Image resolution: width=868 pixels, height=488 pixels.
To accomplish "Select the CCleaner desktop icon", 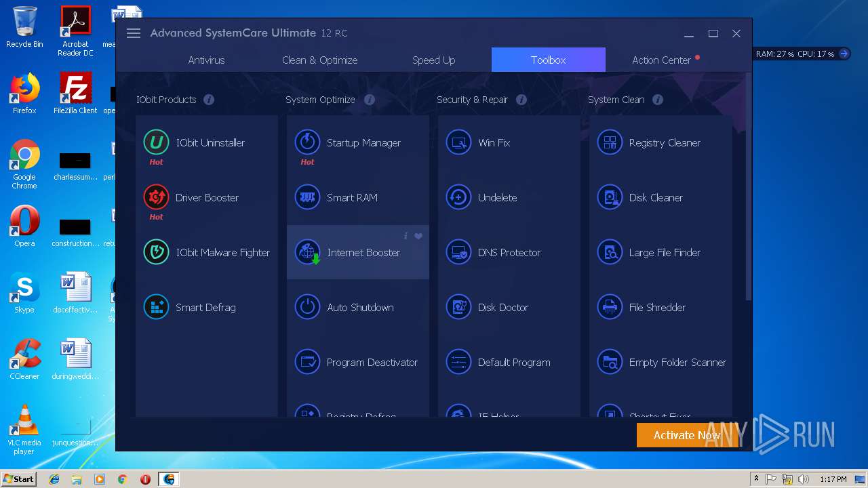I will tap(24, 359).
